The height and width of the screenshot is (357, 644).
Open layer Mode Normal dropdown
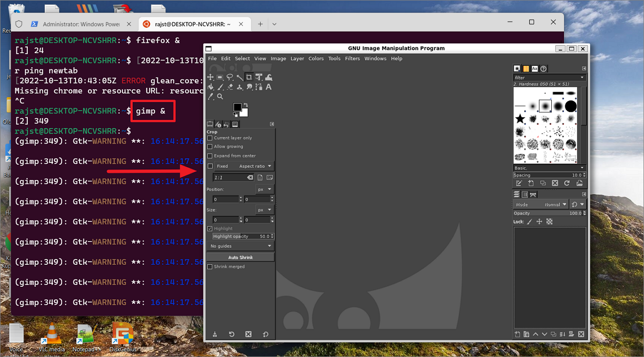click(541, 205)
